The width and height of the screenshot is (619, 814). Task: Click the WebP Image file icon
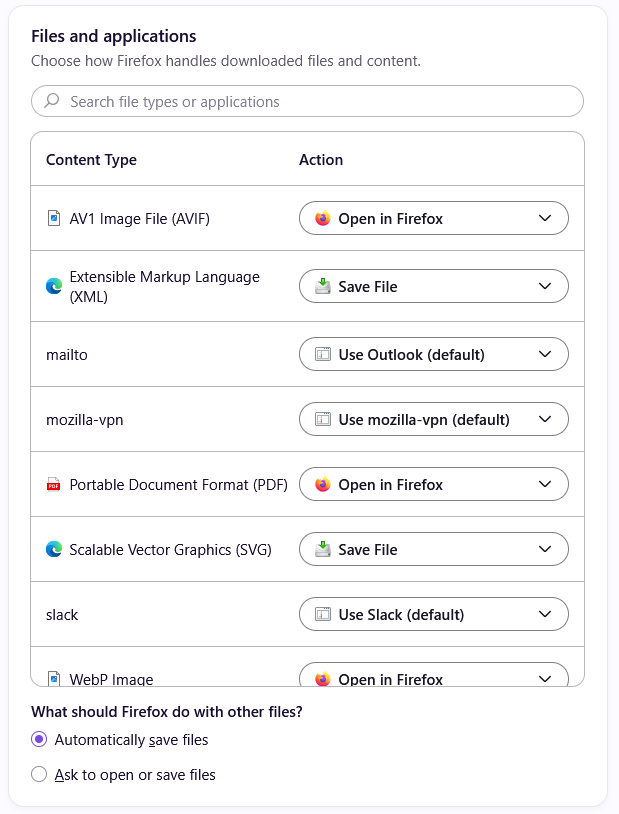[54, 678]
